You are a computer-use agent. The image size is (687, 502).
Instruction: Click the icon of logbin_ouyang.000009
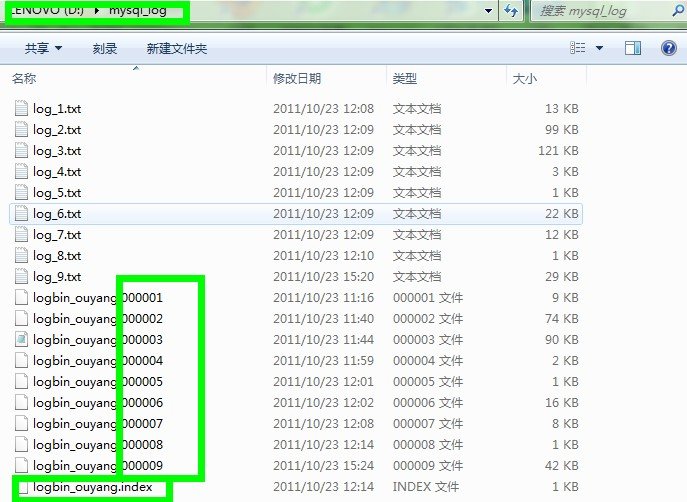tap(21, 466)
